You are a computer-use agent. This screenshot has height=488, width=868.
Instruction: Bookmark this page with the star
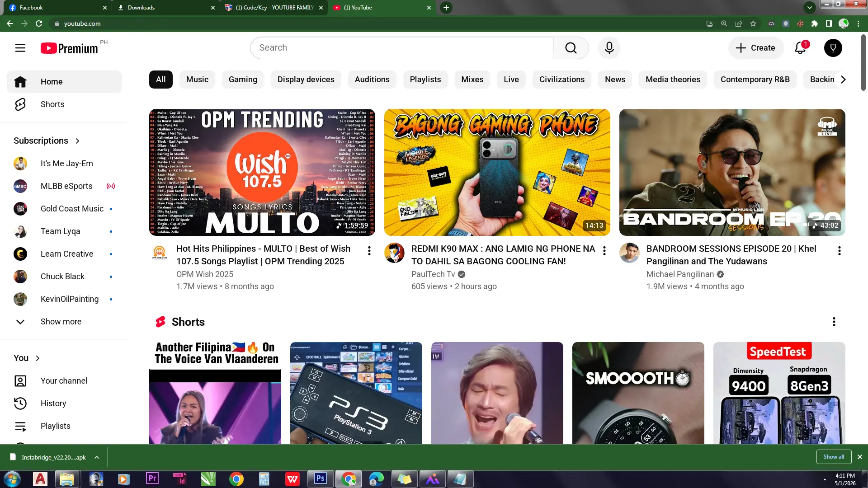coord(753,23)
